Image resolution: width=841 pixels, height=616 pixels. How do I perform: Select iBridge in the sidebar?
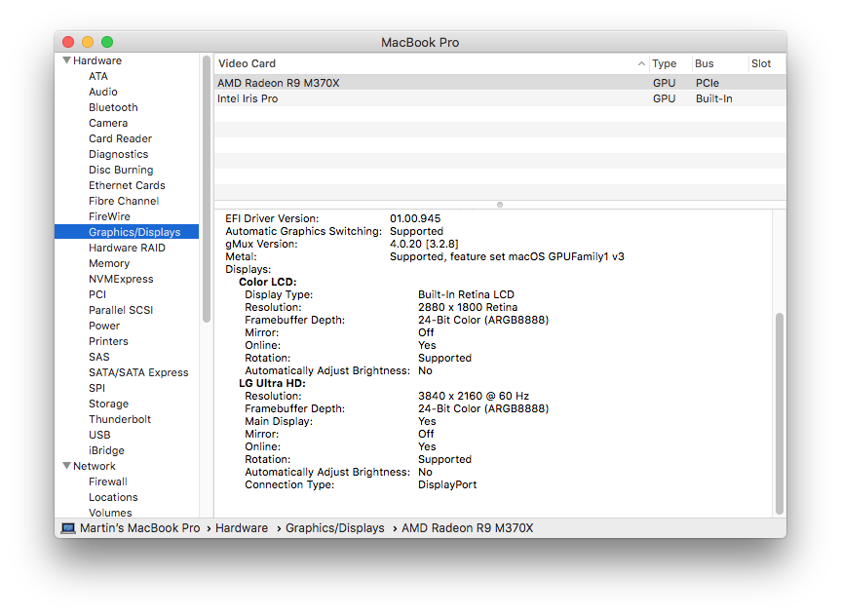[106, 450]
